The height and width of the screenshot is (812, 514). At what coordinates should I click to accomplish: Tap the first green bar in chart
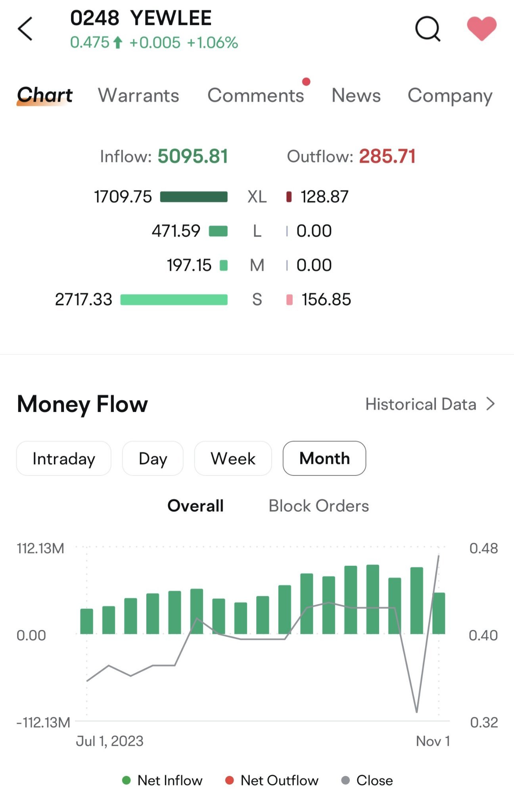click(86, 621)
